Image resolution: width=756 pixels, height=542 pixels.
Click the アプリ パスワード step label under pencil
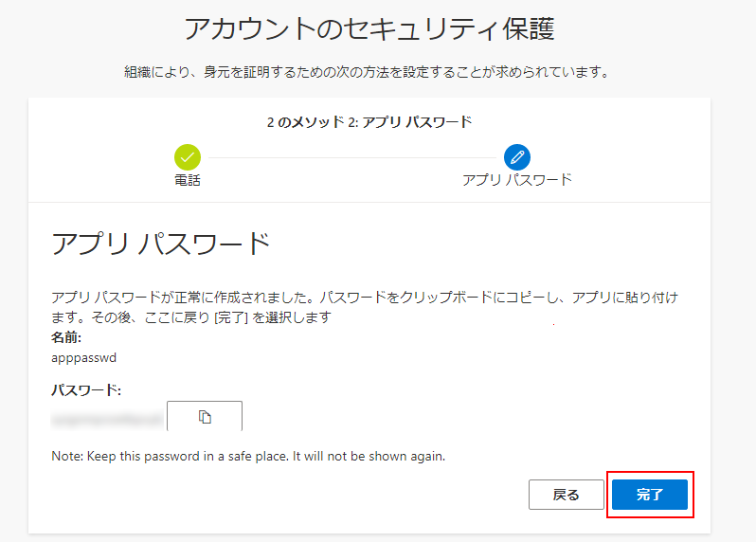pyautogui.click(x=517, y=180)
